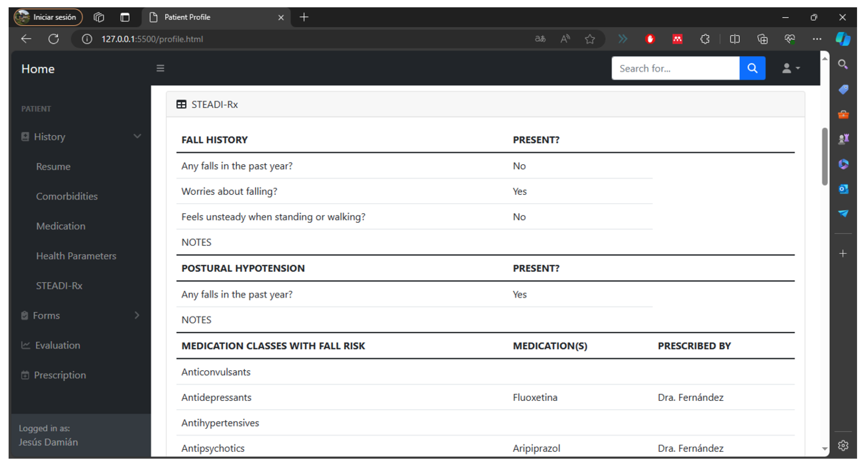Screen dimensions: 868x467
Task: Click the Home brand link
Action: pyautogui.click(x=38, y=69)
